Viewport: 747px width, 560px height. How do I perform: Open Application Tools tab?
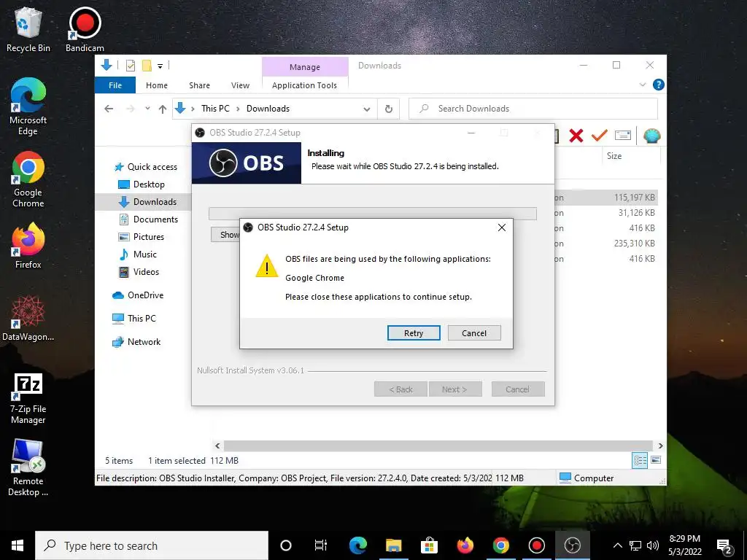(304, 85)
